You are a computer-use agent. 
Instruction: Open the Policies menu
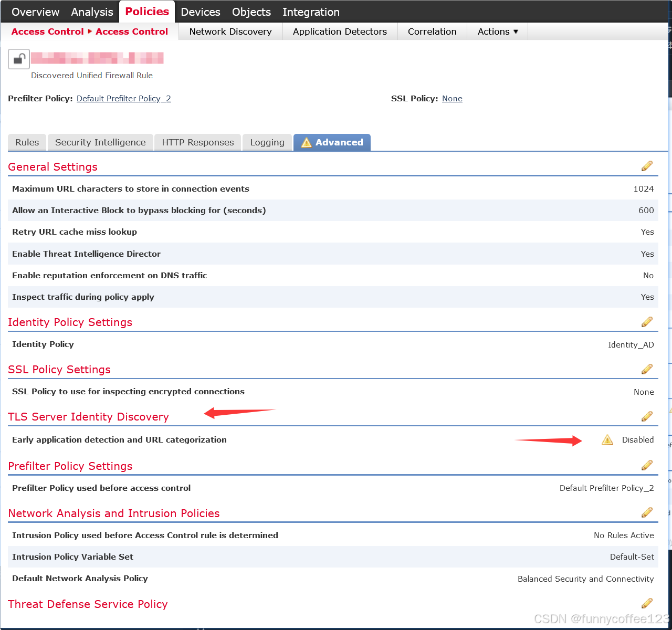click(x=147, y=12)
